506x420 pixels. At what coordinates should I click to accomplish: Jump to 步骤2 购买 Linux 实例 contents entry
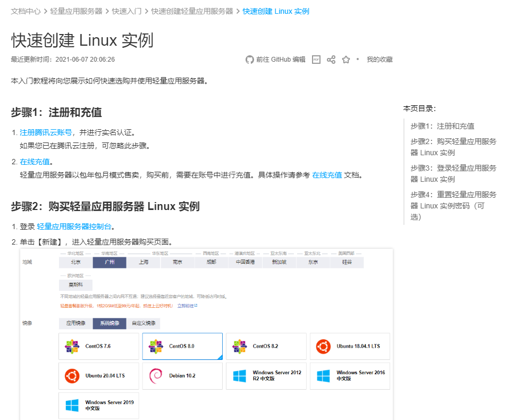[453, 147]
